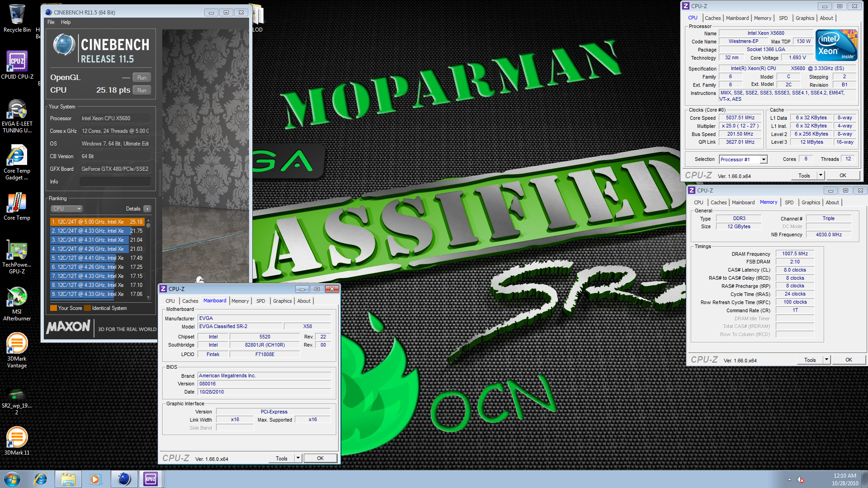Switch to Cinebench via taskbar icon
The width and height of the screenshot is (868, 488).
tap(124, 479)
